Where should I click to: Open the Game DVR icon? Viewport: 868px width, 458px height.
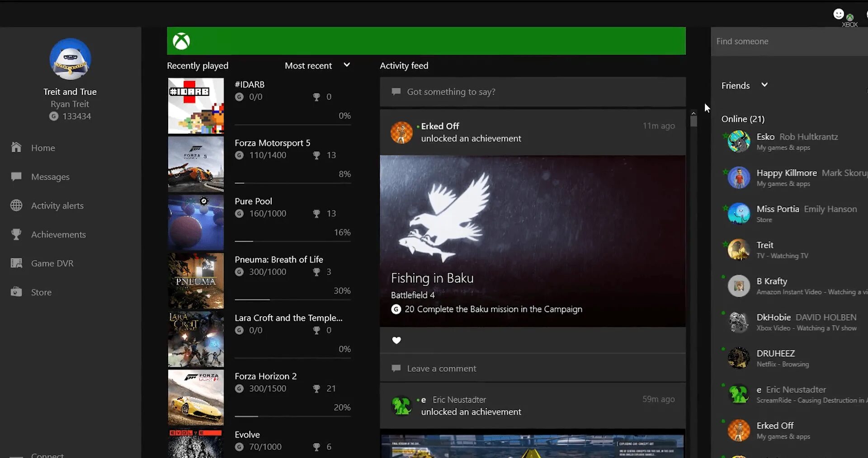click(x=16, y=263)
